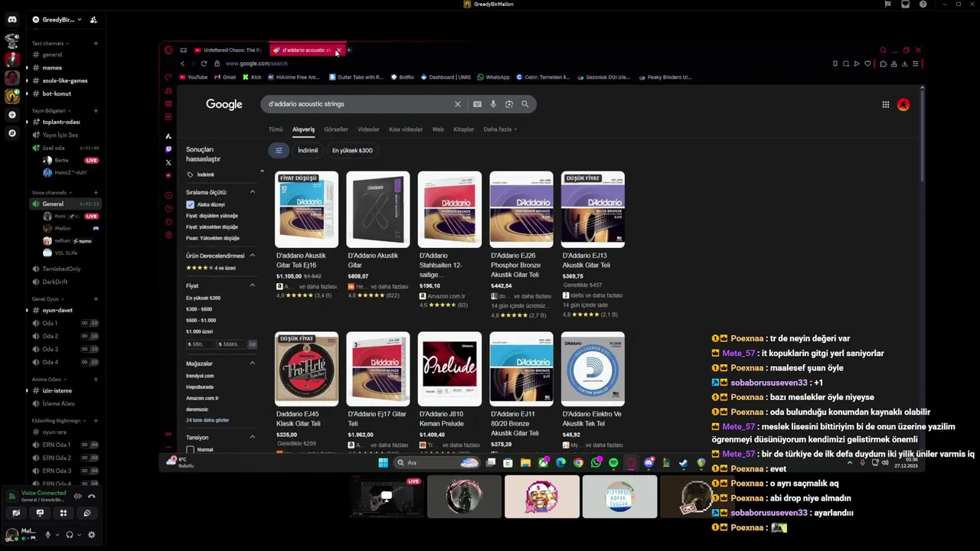The width and height of the screenshot is (980, 551).
Task: Open WhatsApp from the taskbar
Action: click(x=596, y=462)
